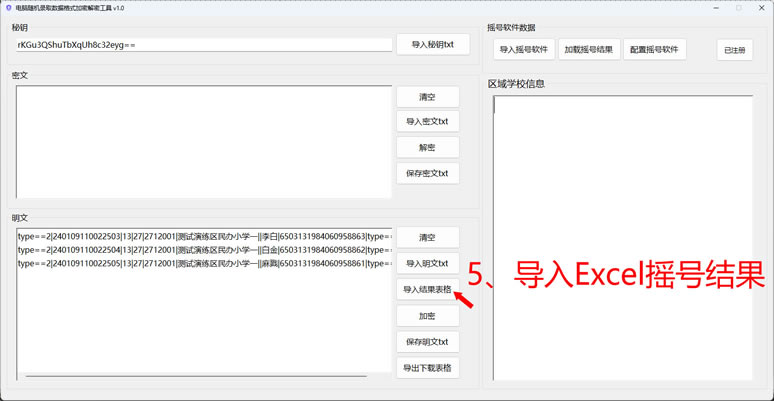
Task: Export with the 导出下载表格 button
Action: tap(427, 368)
